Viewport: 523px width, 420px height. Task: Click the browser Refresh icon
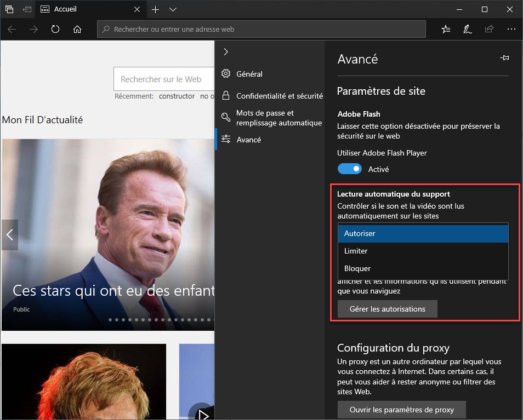pyautogui.click(x=55, y=29)
